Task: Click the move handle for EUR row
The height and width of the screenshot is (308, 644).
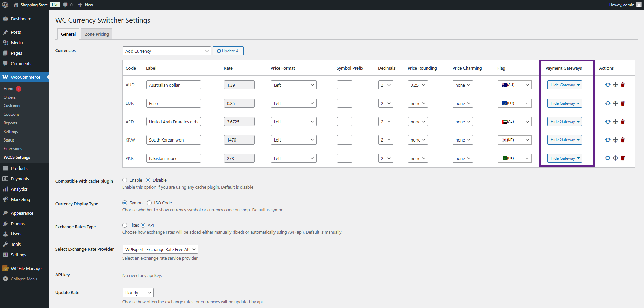Action: 615,103
